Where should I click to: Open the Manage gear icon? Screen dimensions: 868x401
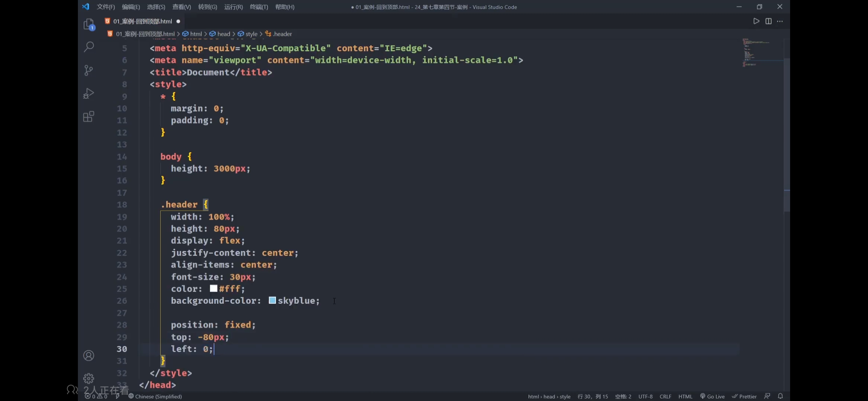pyautogui.click(x=89, y=378)
